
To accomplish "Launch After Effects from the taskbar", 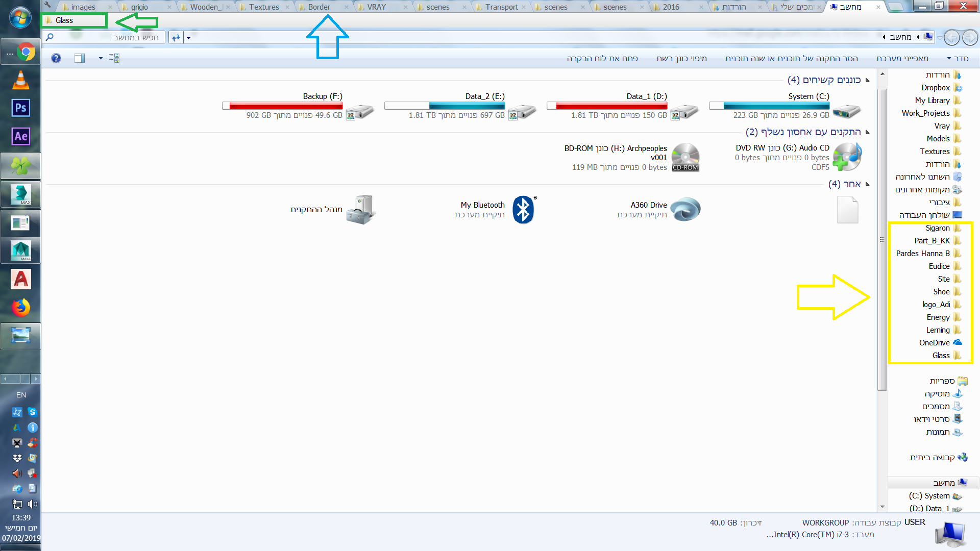I will pyautogui.click(x=20, y=136).
